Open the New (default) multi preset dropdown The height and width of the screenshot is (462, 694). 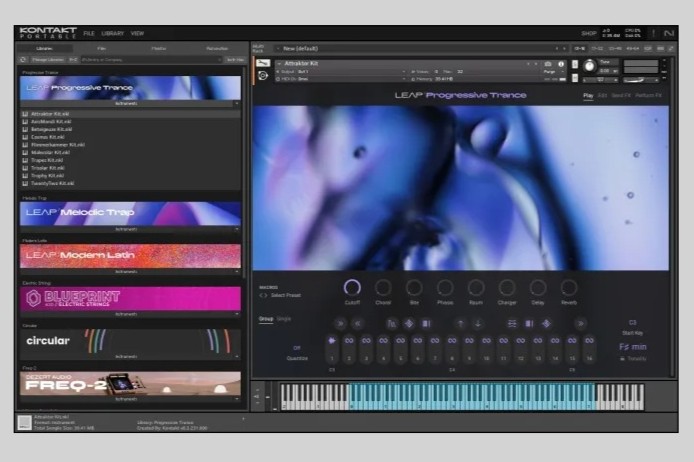tap(278, 48)
